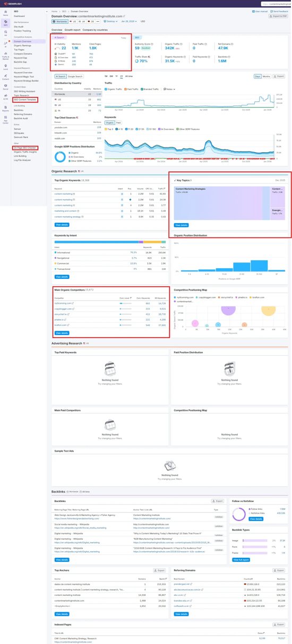Click external link icon next to nytlicensing.com
Viewport: 292px width, 644px height.
pos(73,303)
